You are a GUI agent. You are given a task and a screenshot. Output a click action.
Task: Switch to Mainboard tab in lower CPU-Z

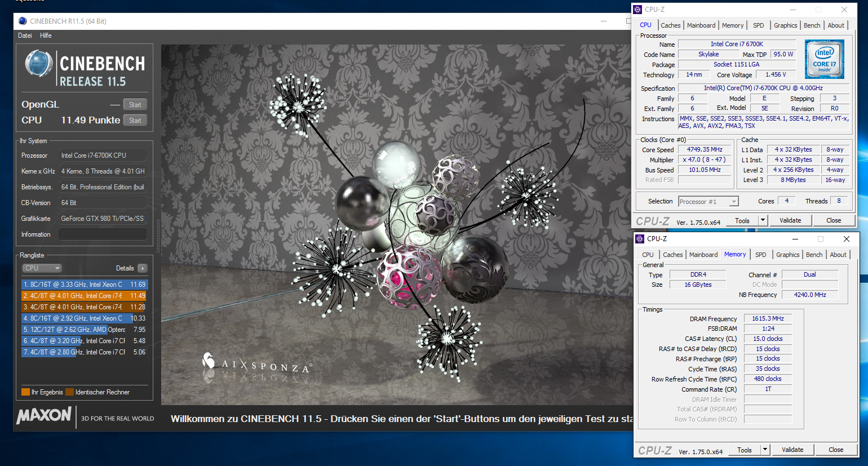pyautogui.click(x=703, y=255)
